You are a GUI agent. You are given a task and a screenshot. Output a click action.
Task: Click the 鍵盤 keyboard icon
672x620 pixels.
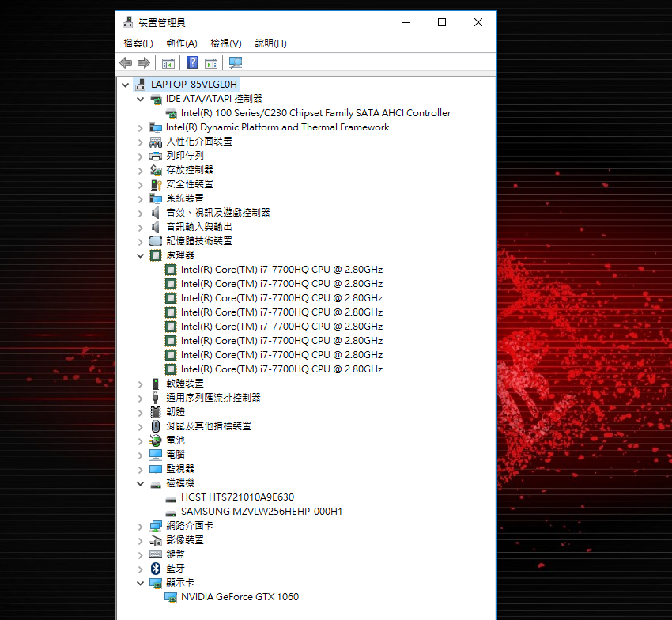point(156,554)
